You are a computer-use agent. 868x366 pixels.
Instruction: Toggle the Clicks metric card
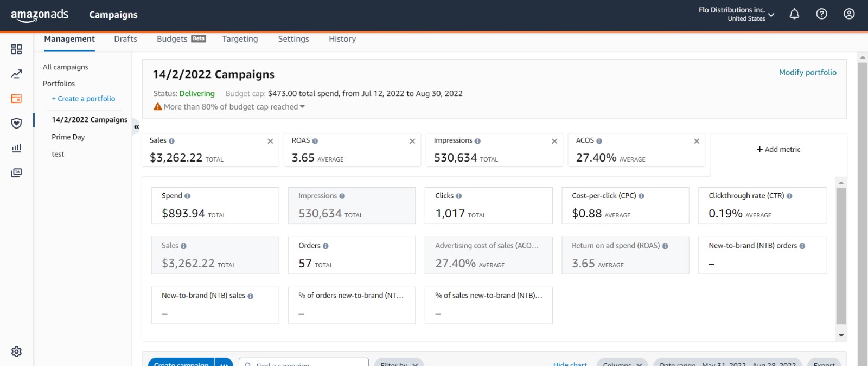pos(488,206)
